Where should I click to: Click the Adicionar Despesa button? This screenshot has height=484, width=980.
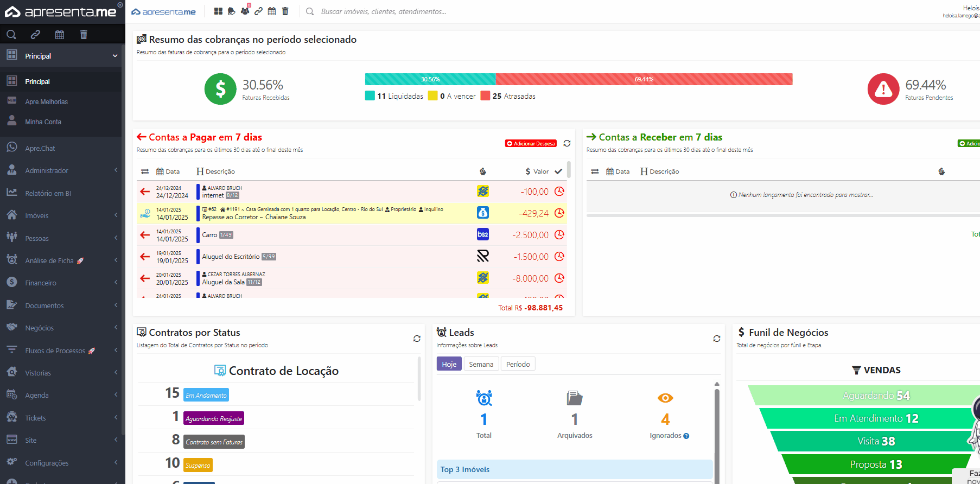click(x=531, y=144)
